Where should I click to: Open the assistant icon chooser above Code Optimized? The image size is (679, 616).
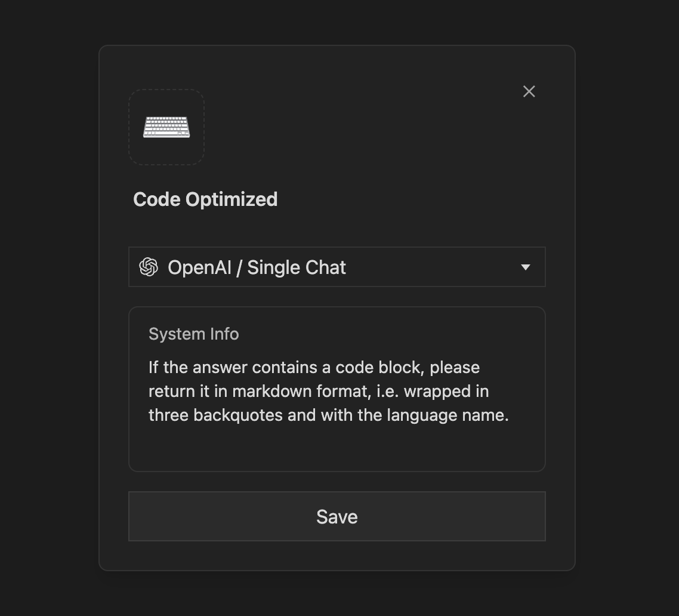tap(166, 127)
